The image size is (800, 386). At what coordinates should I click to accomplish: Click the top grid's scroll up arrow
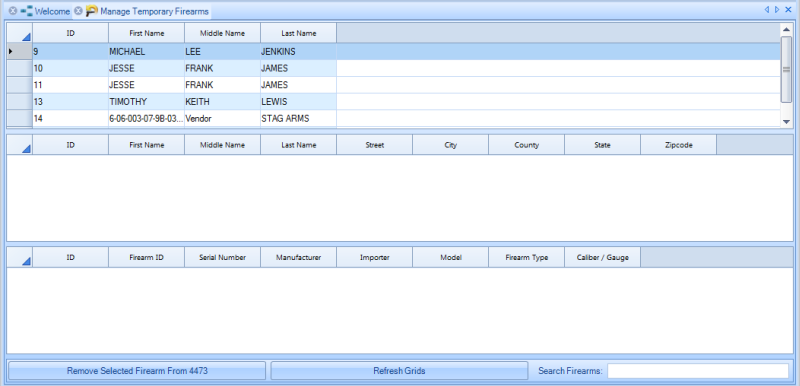coord(786,29)
